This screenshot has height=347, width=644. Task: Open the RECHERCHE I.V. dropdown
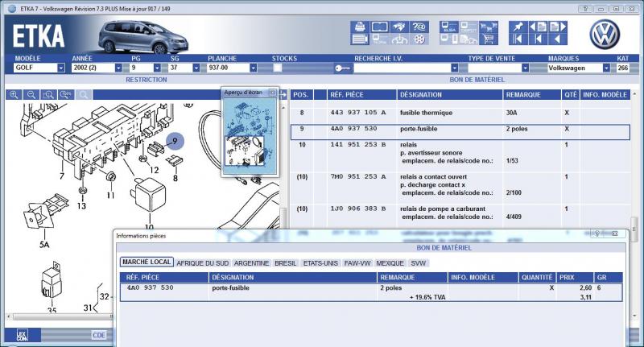pos(454,68)
